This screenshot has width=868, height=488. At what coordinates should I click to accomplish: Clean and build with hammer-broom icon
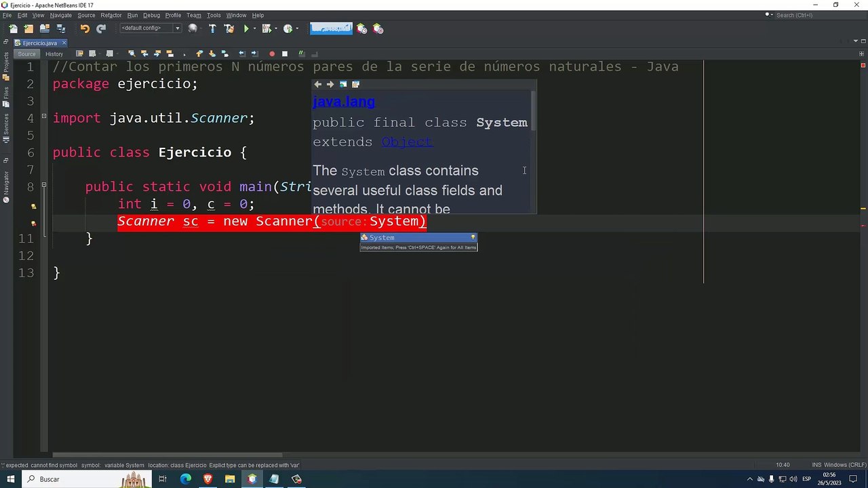229,28
